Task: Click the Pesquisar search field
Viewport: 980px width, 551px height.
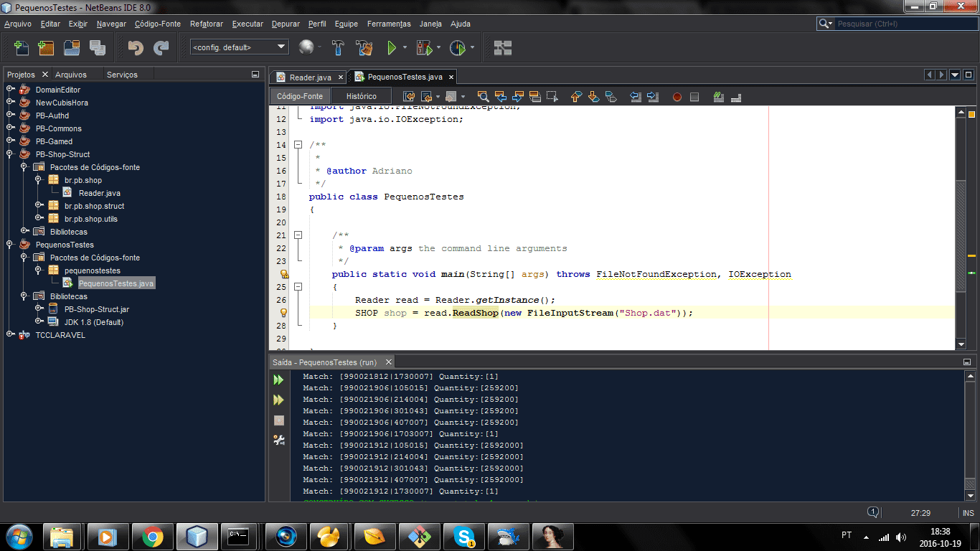Action: (x=904, y=24)
